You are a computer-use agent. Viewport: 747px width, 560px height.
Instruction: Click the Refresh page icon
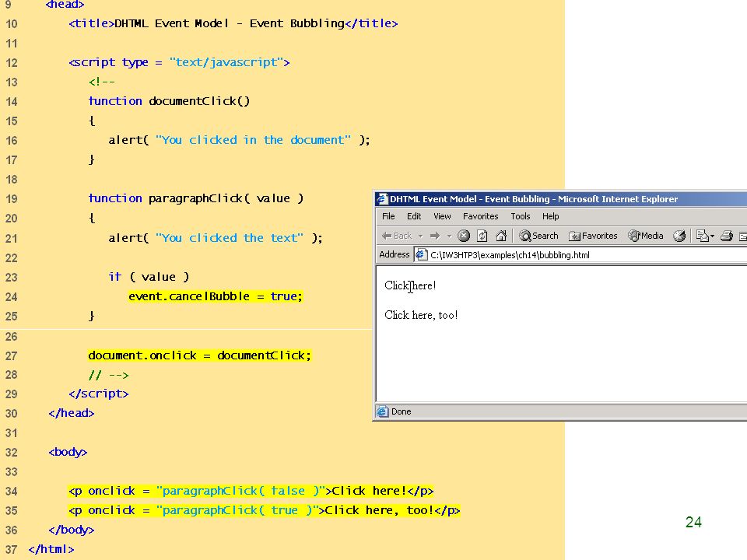click(x=482, y=236)
